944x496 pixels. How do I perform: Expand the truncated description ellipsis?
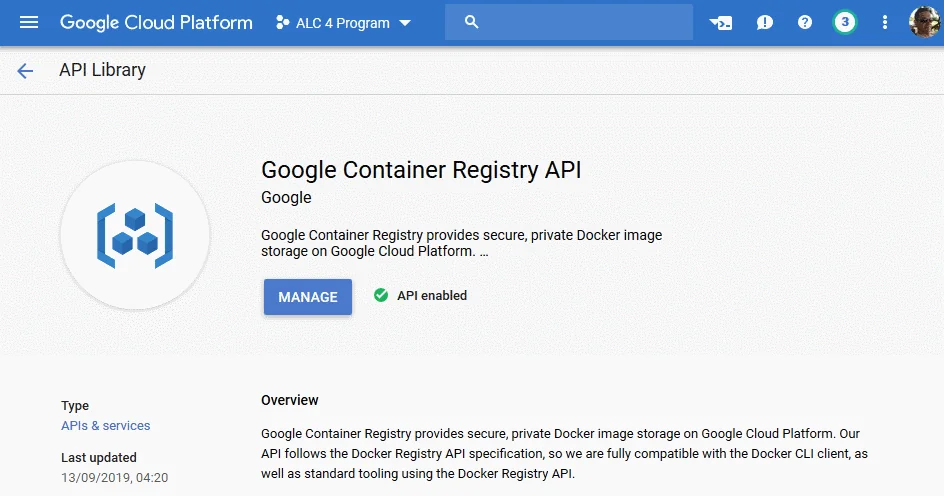point(484,252)
